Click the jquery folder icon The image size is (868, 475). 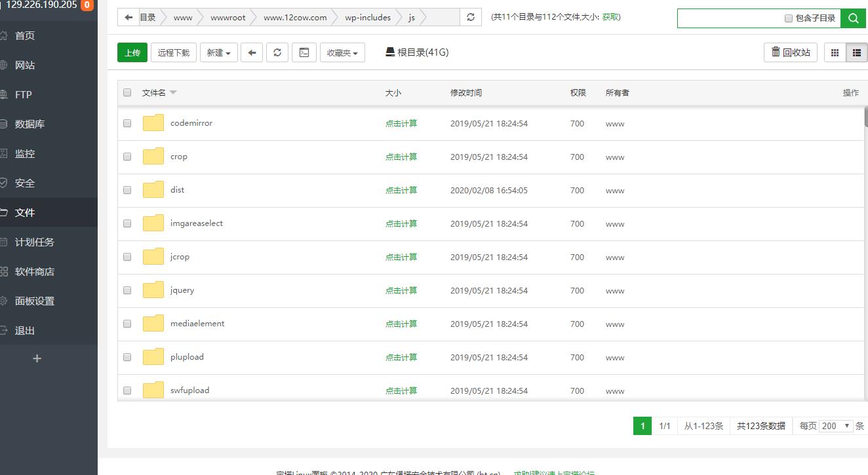point(153,290)
